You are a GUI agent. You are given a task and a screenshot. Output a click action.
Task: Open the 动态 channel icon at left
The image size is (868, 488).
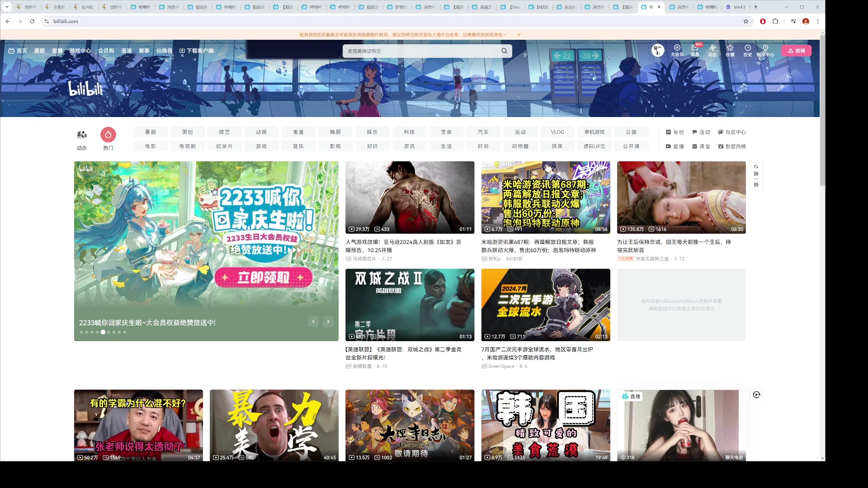tap(82, 139)
